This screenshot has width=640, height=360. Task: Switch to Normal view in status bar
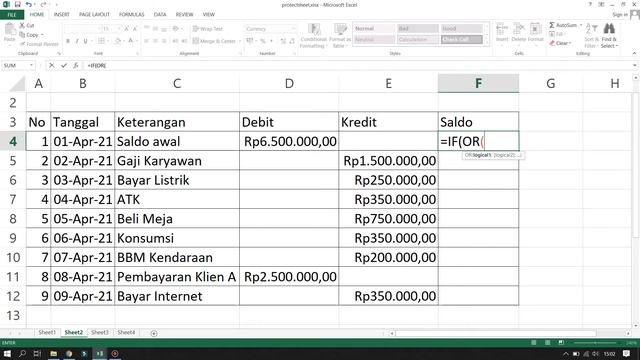pos(533,343)
